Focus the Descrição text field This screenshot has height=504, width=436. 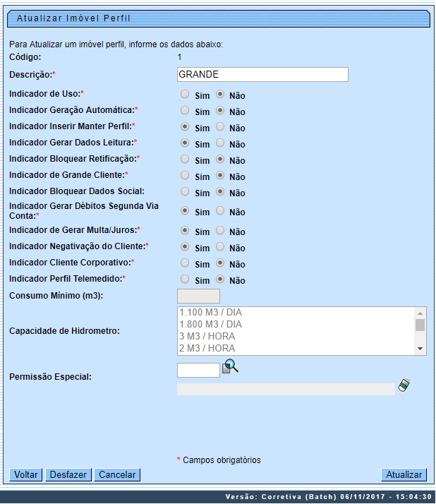pyautogui.click(x=262, y=75)
